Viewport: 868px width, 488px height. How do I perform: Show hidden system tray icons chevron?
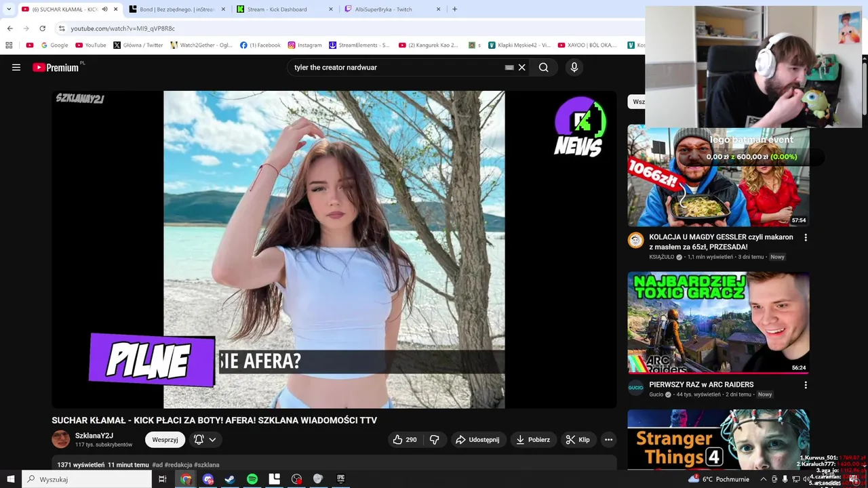coord(763,479)
